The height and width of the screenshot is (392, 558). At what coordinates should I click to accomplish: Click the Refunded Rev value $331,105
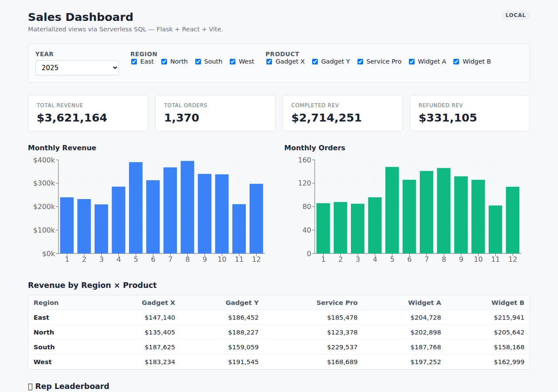click(448, 118)
